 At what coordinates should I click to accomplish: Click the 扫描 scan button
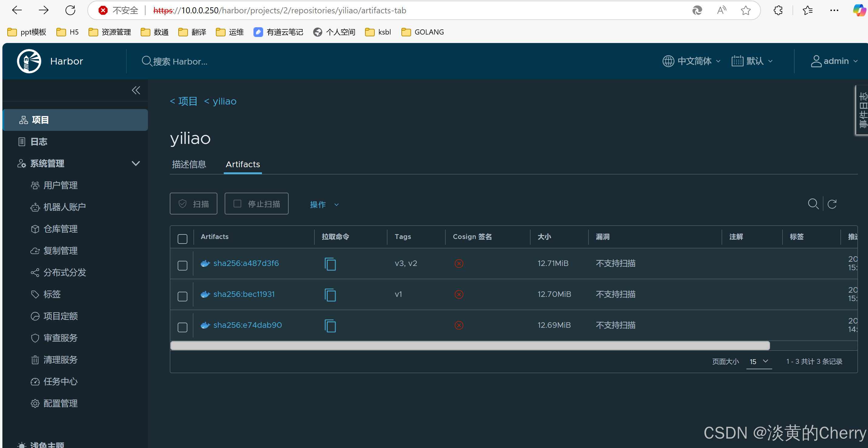[193, 204]
